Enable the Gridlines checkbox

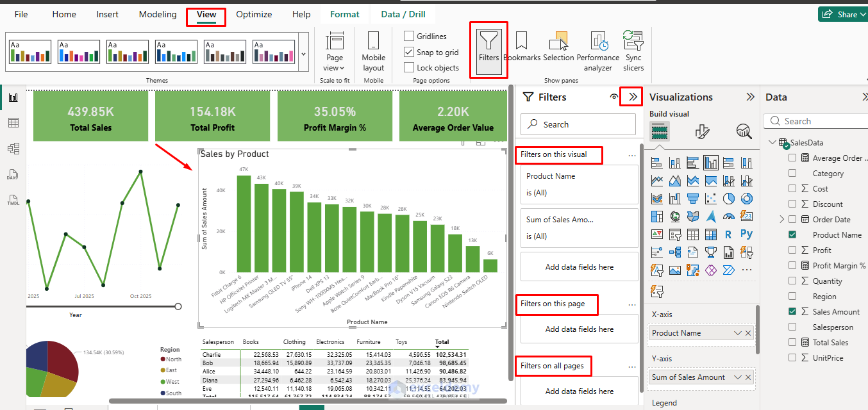[x=409, y=36]
